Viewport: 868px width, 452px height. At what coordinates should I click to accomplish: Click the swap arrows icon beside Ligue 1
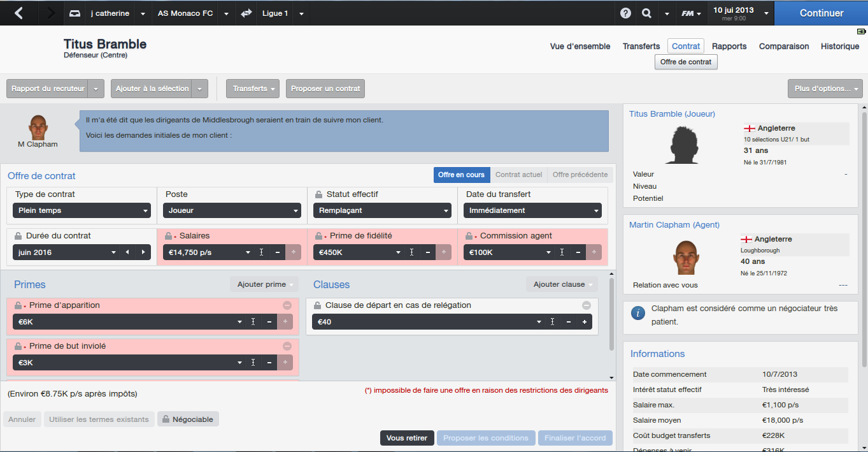246,13
